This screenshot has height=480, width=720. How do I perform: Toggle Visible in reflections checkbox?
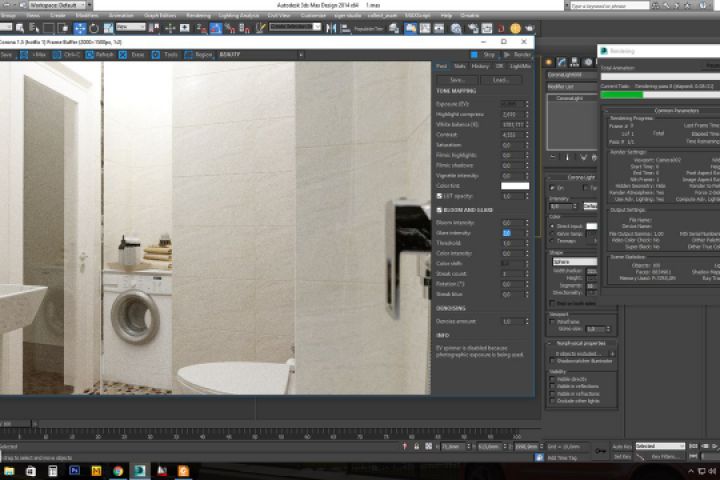pyautogui.click(x=552, y=387)
